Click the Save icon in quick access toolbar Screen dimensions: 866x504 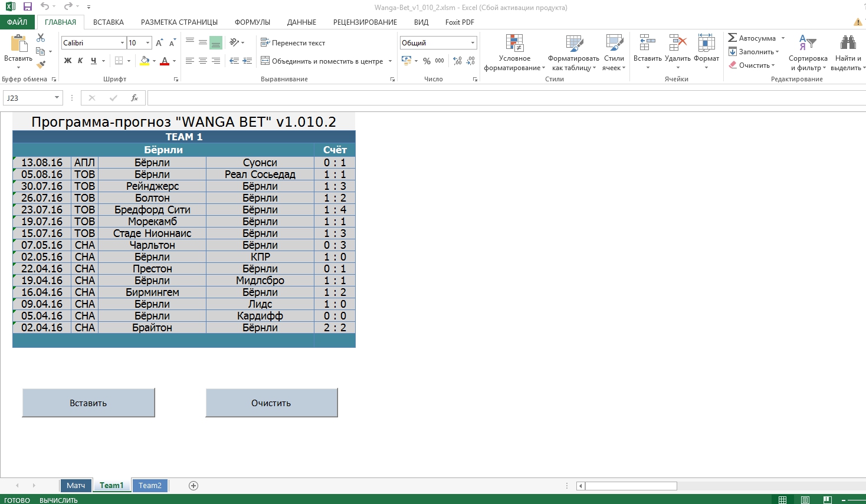click(27, 6)
